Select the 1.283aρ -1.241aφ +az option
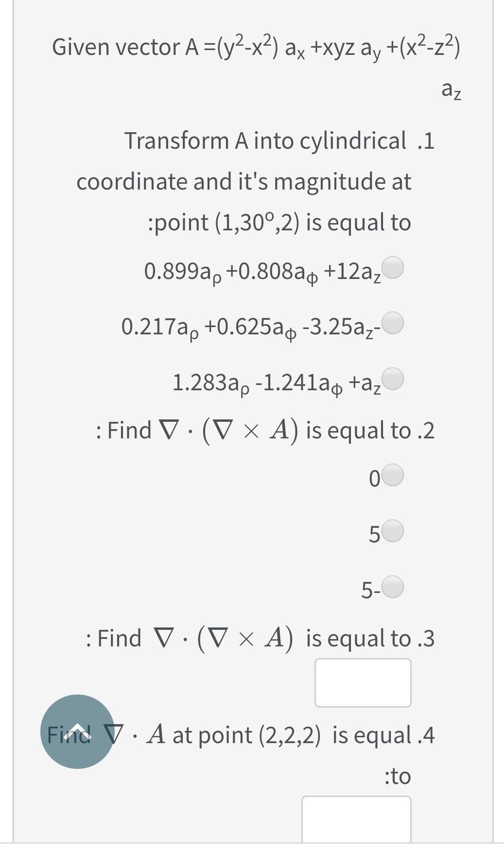This screenshot has width=504, height=851. click(x=392, y=379)
